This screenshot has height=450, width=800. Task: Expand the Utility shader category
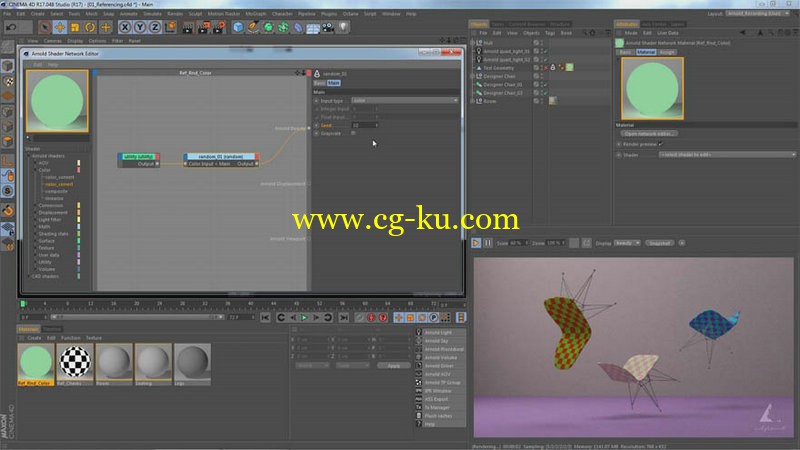click(35, 262)
